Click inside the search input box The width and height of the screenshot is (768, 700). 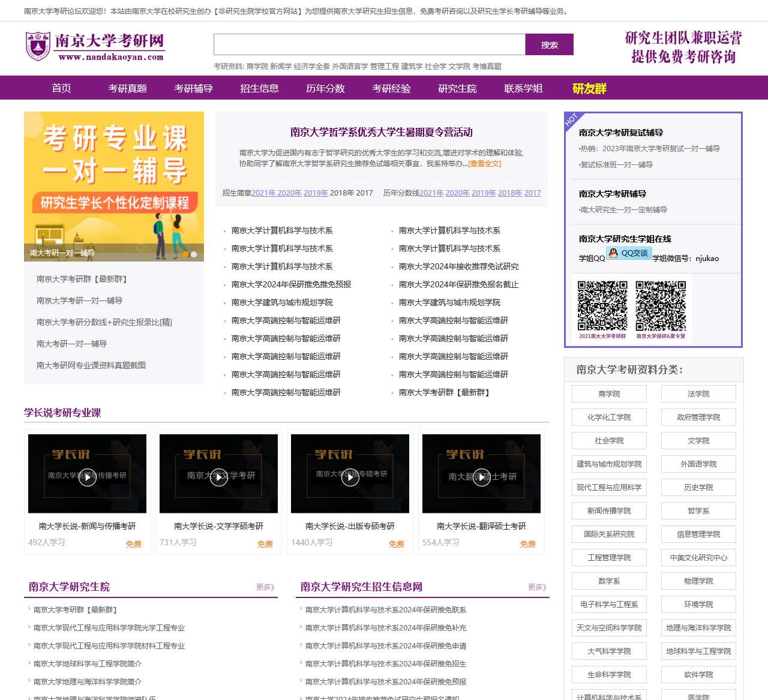tap(368, 44)
